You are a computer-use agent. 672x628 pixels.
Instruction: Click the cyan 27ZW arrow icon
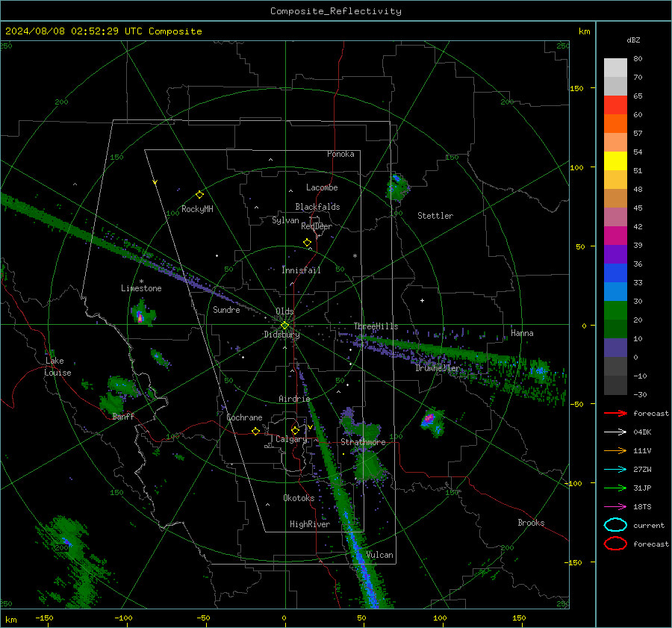(x=615, y=470)
